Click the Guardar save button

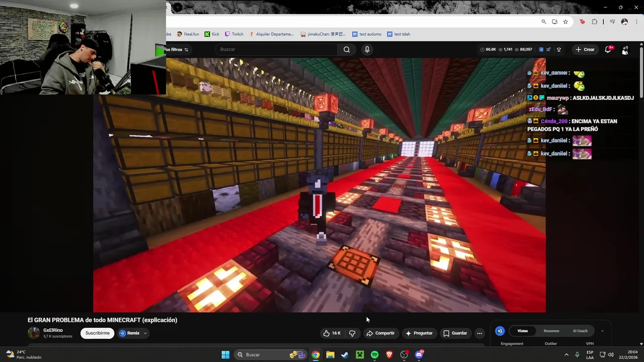click(455, 333)
